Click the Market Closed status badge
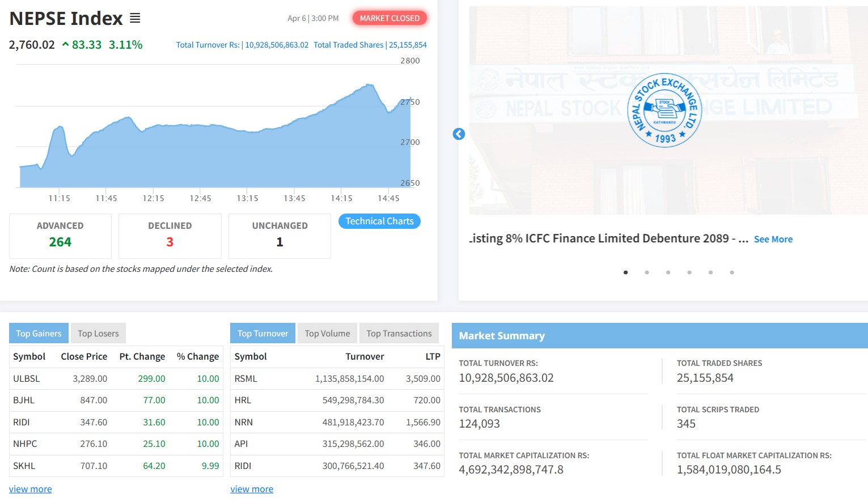Viewport: 868px width, 499px height. tap(389, 18)
